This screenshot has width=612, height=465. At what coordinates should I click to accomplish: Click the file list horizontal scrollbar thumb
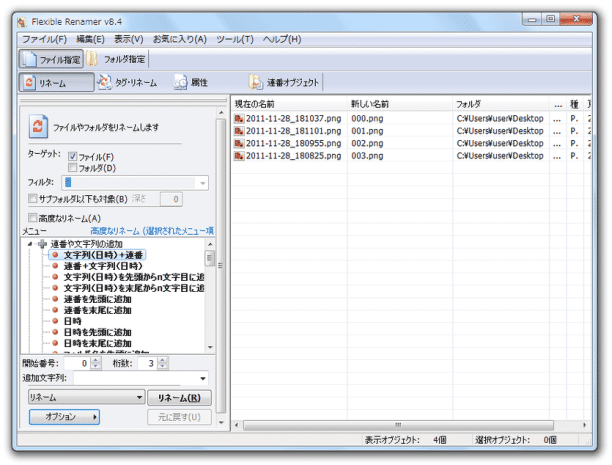coord(398,425)
